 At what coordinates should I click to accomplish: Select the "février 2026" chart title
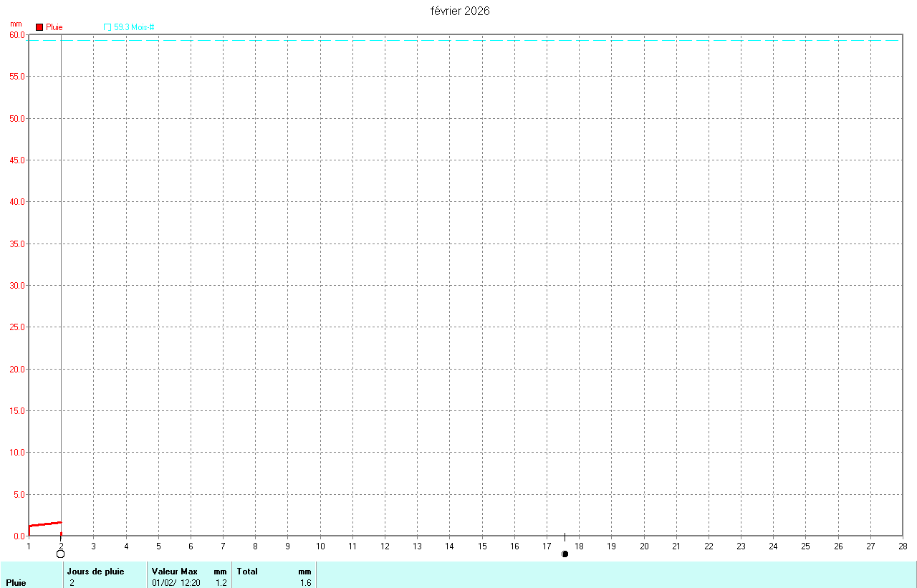[460, 11]
